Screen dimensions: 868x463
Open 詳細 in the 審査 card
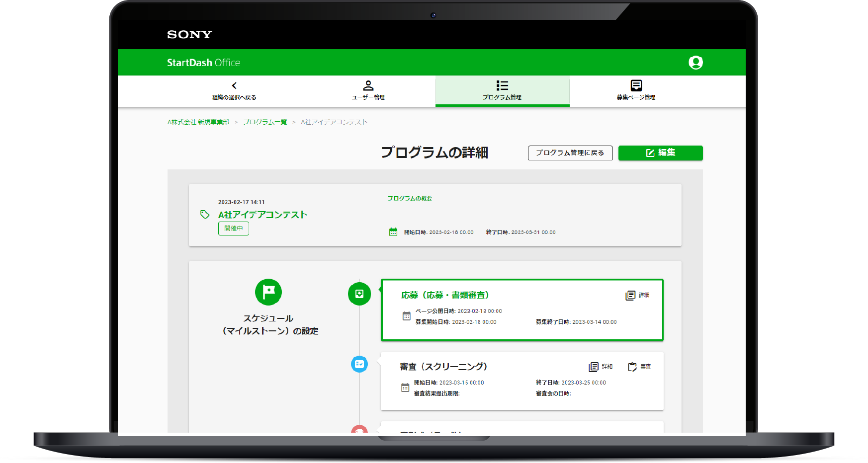pos(601,367)
